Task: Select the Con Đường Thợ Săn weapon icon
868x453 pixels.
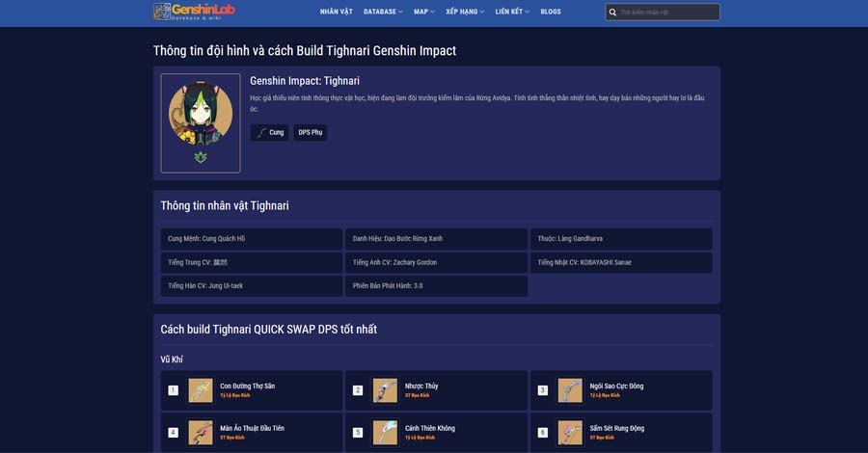Action: coord(201,390)
